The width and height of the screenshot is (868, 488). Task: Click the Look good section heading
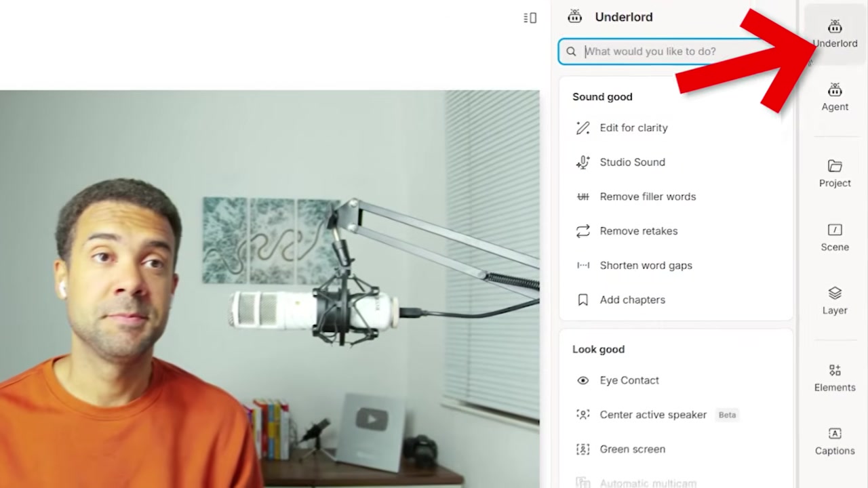click(x=598, y=350)
